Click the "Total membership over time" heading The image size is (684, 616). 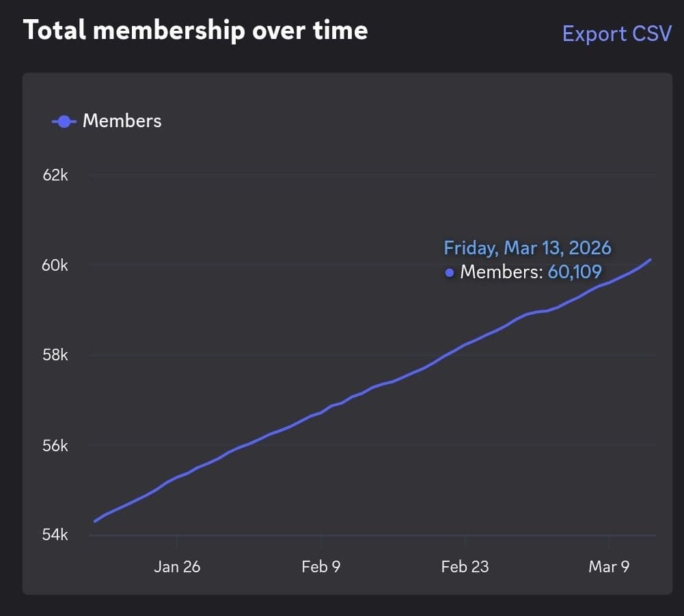(x=195, y=30)
